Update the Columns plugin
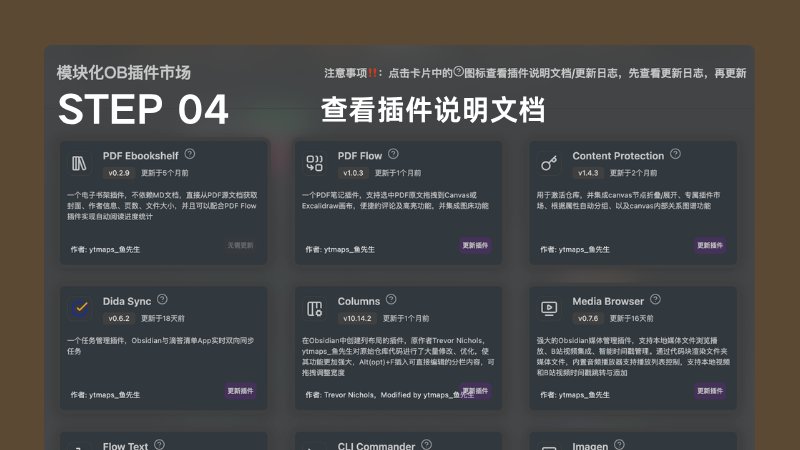The image size is (800, 450). [x=475, y=391]
